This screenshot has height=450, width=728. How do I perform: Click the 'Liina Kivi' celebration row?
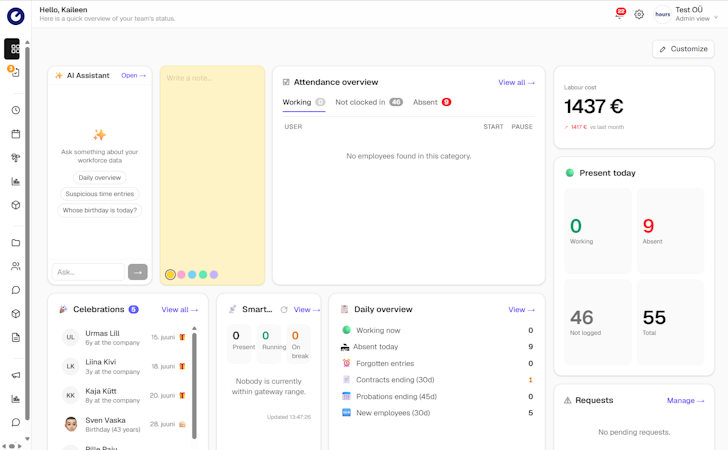point(124,366)
